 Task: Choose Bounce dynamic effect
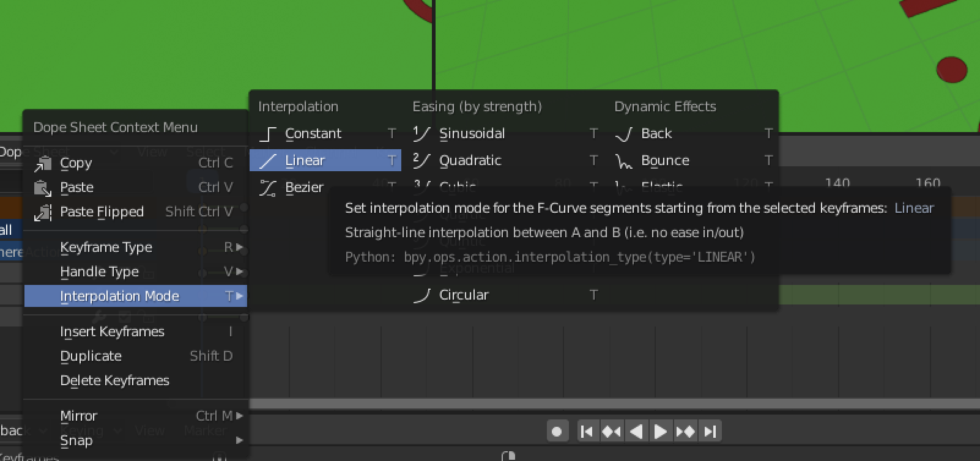click(x=694, y=160)
